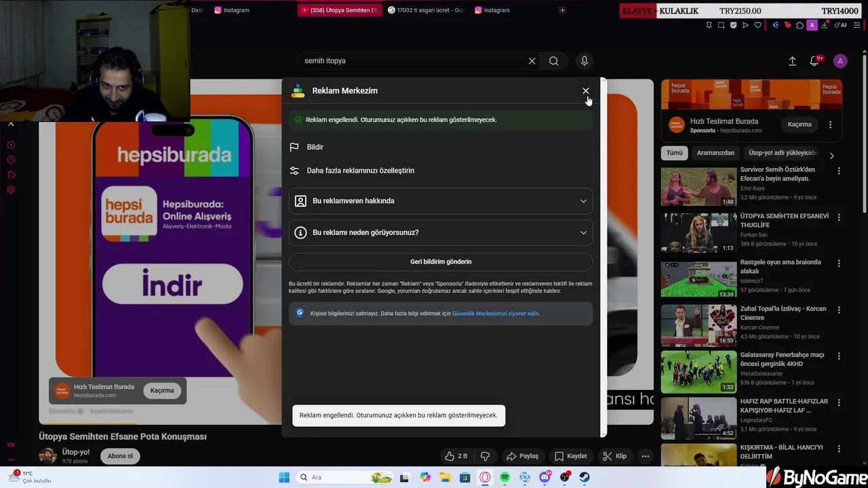
Task: Click the browser send/flow arrow icon
Action: [745, 25]
